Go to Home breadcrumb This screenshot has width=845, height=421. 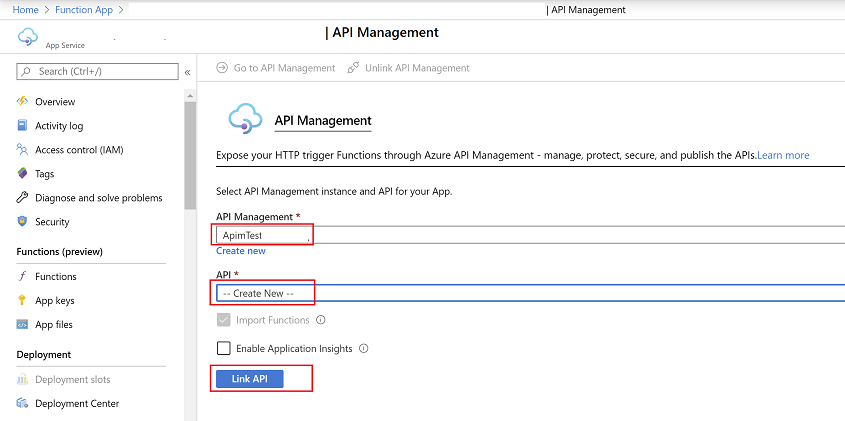pyautogui.click(x=25, y=10)
